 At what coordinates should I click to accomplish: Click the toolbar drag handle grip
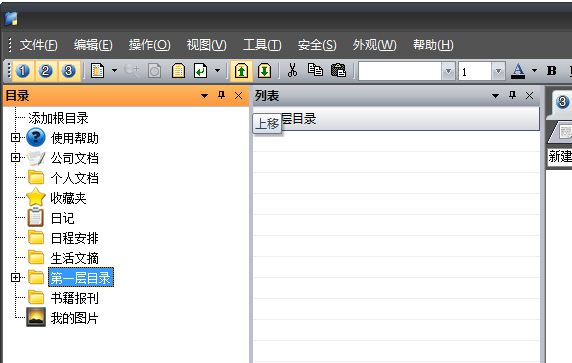coord(10,71)
